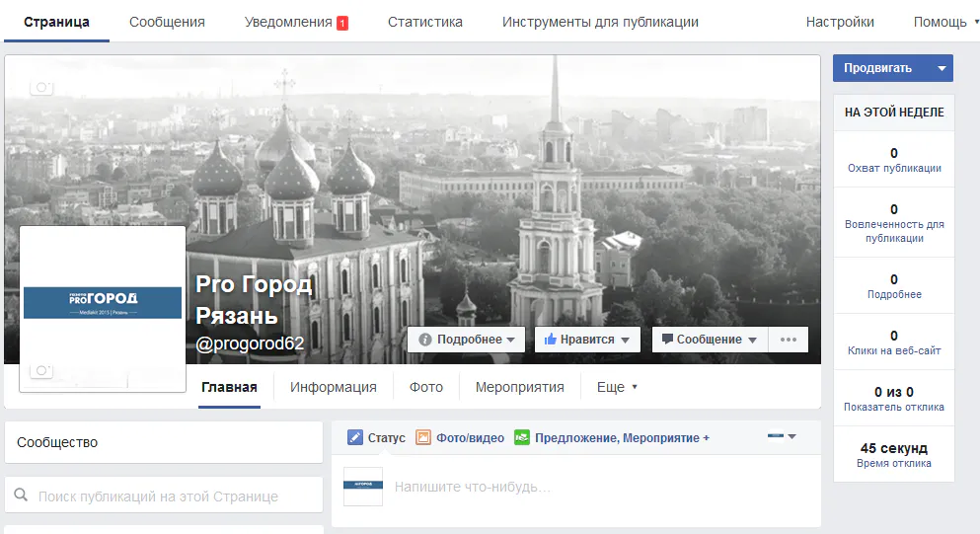The image size is (980, 534).
Task: Click Время отклика statistic
Action: pyautogui.click(x=894, y=455)
